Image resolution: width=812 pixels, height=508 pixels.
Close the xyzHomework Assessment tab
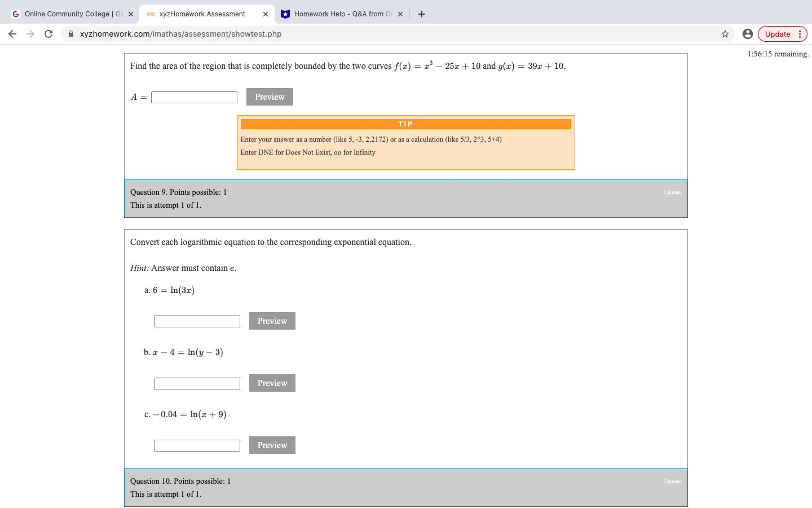click(x=266, y=14)
